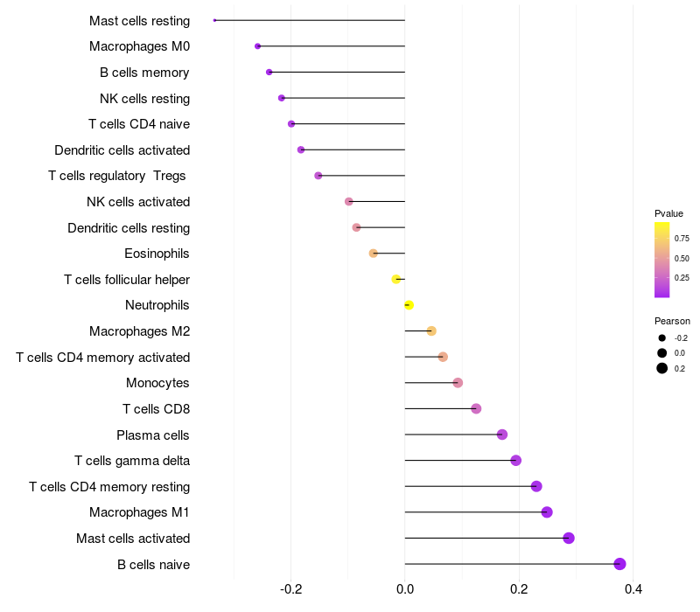Select the Macrophages M1 lollipop dot
700x612 pixels.
[x=547, y=512]
